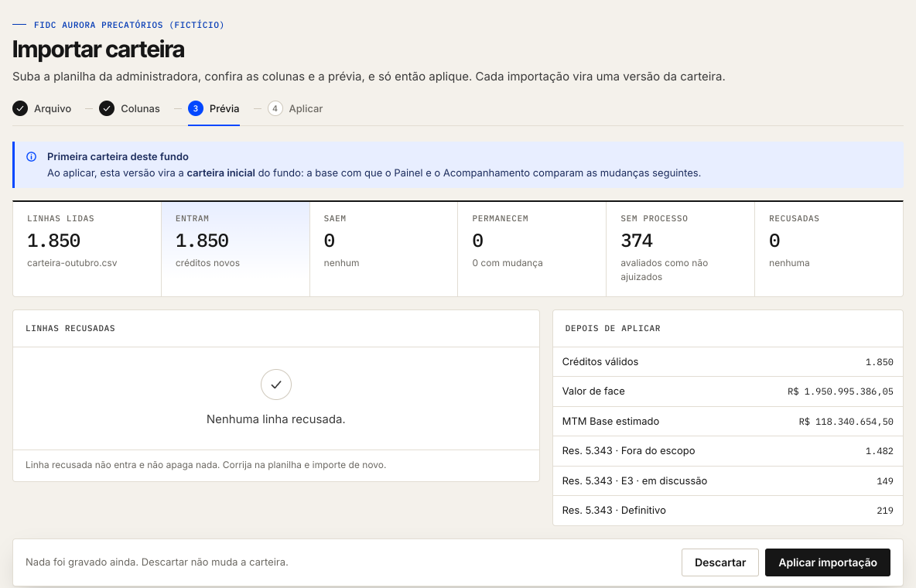The image size is (916, 588).
Task: Click the Saem card showing nenhum
Action: pyautogui.click(x=384, y=250)
